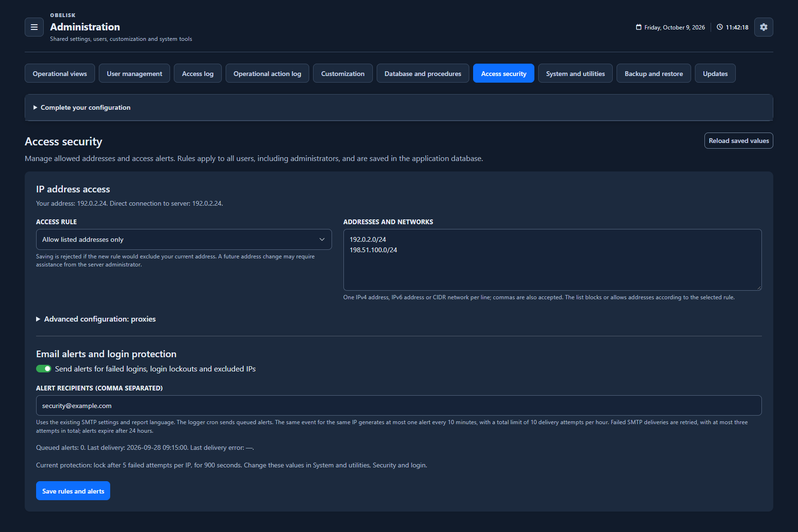
Task: Click the Administration page title
Action: 85,27
